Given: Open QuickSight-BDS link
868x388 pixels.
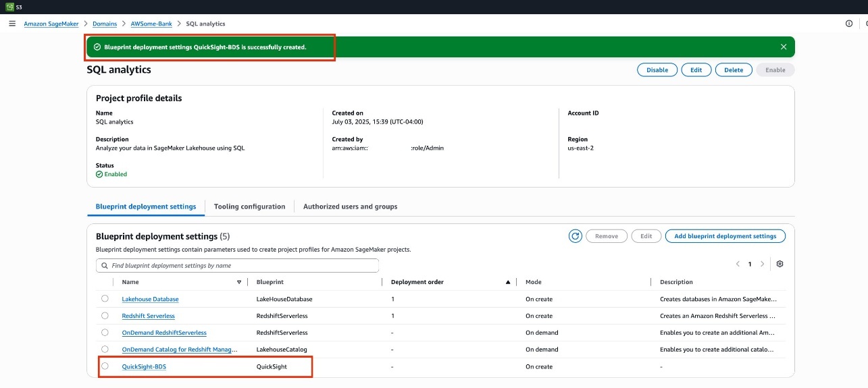Looking at the screenshot, I should click(x=144, y=366).
